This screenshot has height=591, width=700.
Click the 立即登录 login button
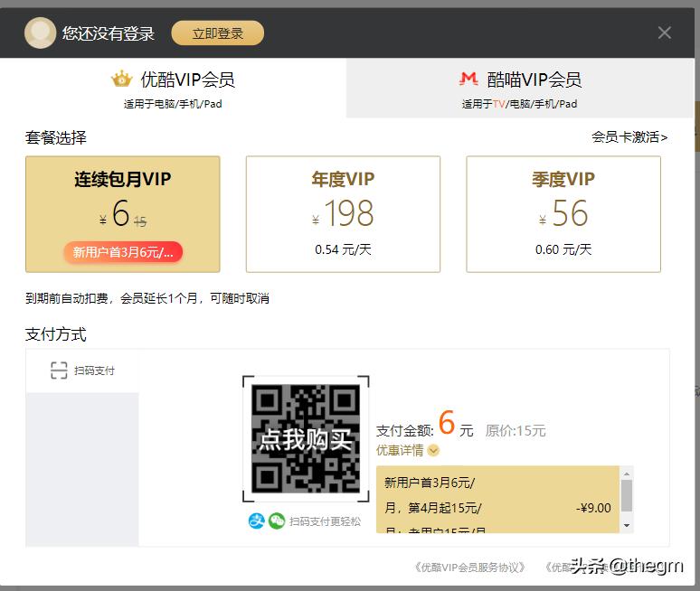pyautogui.click(x=217, y=33)
